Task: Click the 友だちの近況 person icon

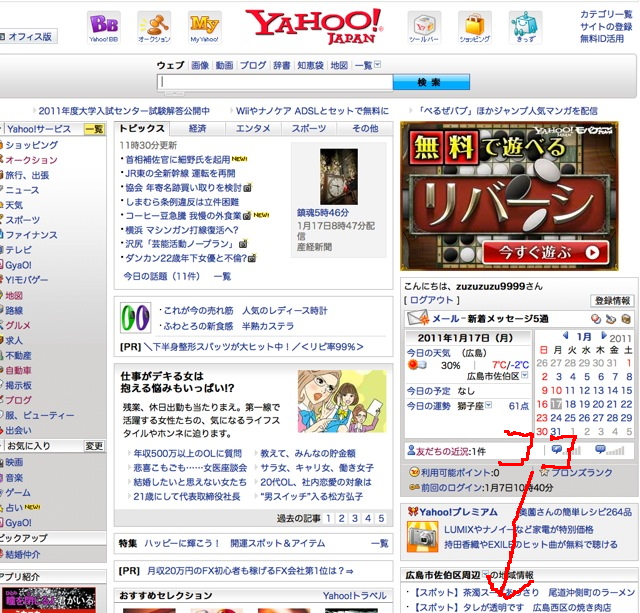Action: click(411, 451)
